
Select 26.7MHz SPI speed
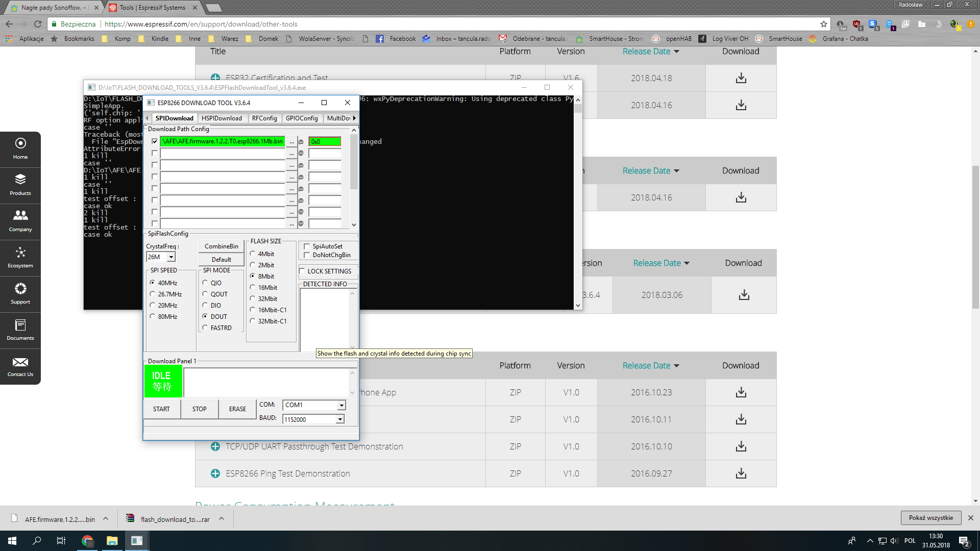coord(152,294)
